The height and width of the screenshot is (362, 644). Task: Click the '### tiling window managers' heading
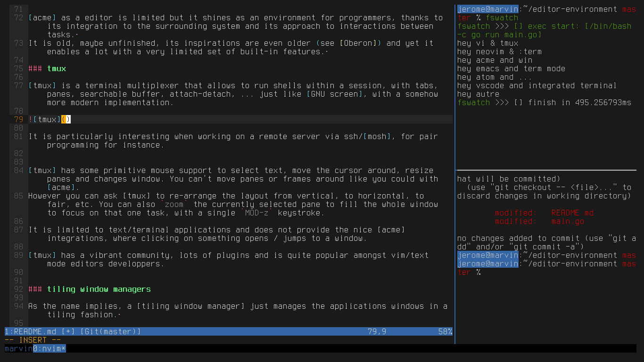coord(90,289)
